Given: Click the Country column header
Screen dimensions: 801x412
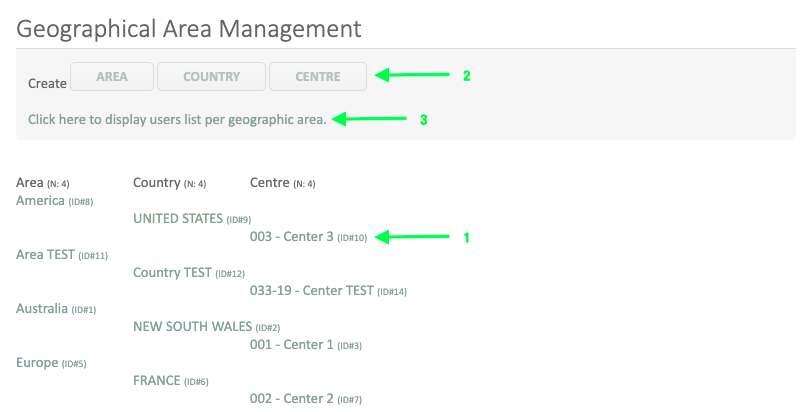Looking at the screenshot, I should 155,183.
